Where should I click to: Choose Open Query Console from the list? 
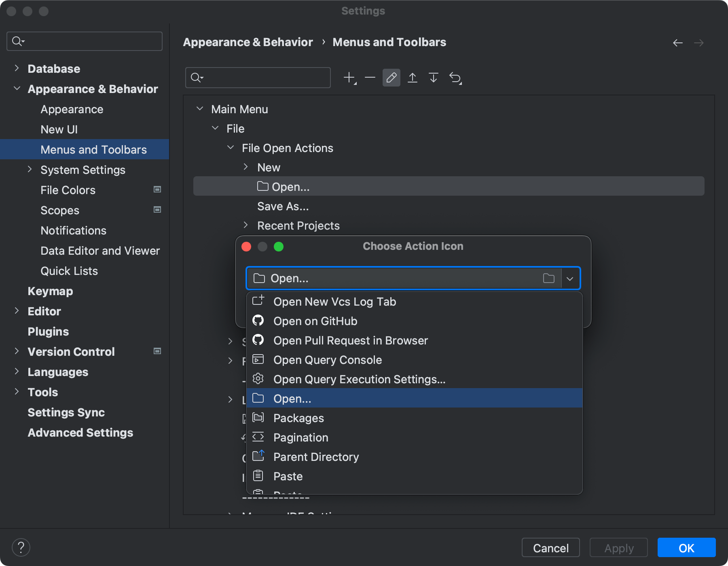pos(415,360)
